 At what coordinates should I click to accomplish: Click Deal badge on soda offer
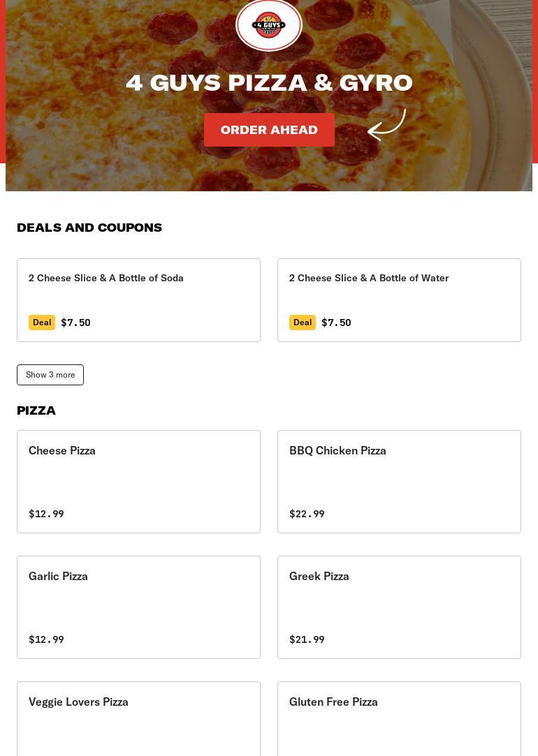pyautogui.click(x=42, y=323)
